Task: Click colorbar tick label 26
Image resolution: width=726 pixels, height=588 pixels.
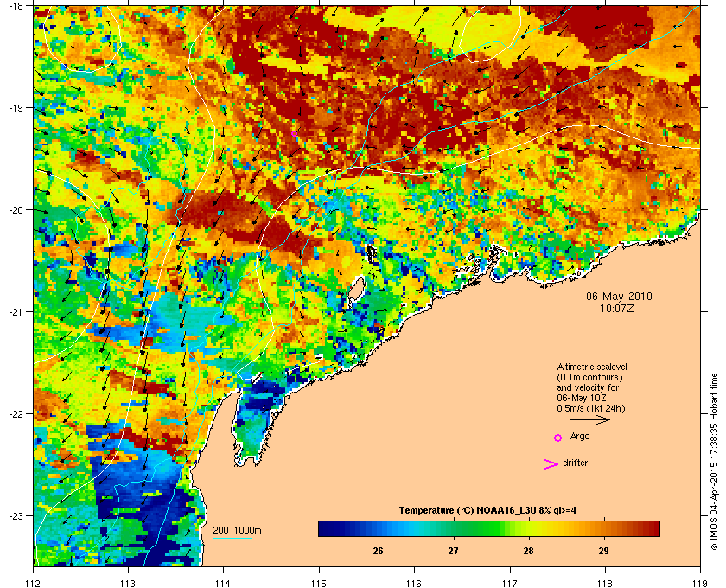Action: click(378, 551)
